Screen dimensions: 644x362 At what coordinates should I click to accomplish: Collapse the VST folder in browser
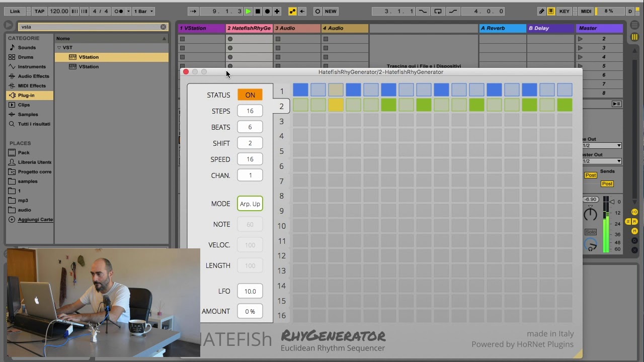pyautogui.click(x=59, y=48)
